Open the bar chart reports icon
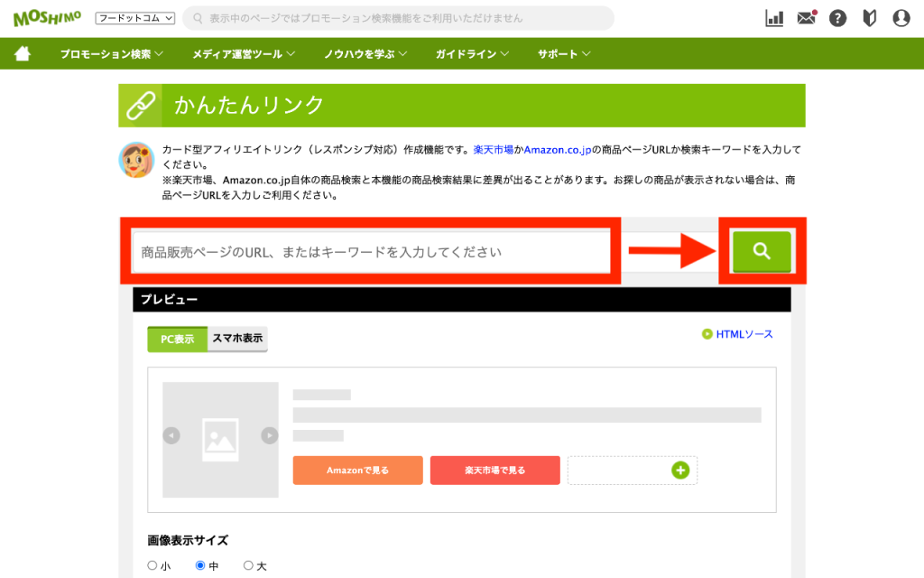Image resolution: width=924 pixels, height=578 pixels. pyautogui.click(x=774, y=18)
